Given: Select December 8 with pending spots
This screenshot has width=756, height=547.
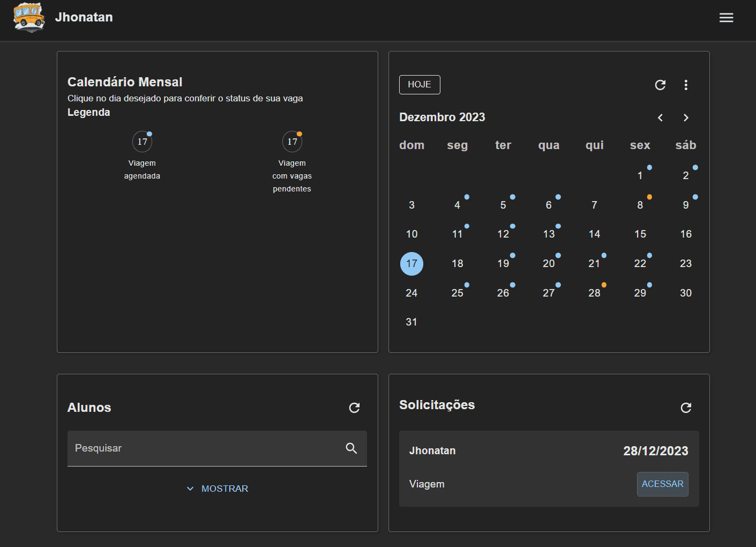Looking at the screenshot, I should click(x=640, y=205).
